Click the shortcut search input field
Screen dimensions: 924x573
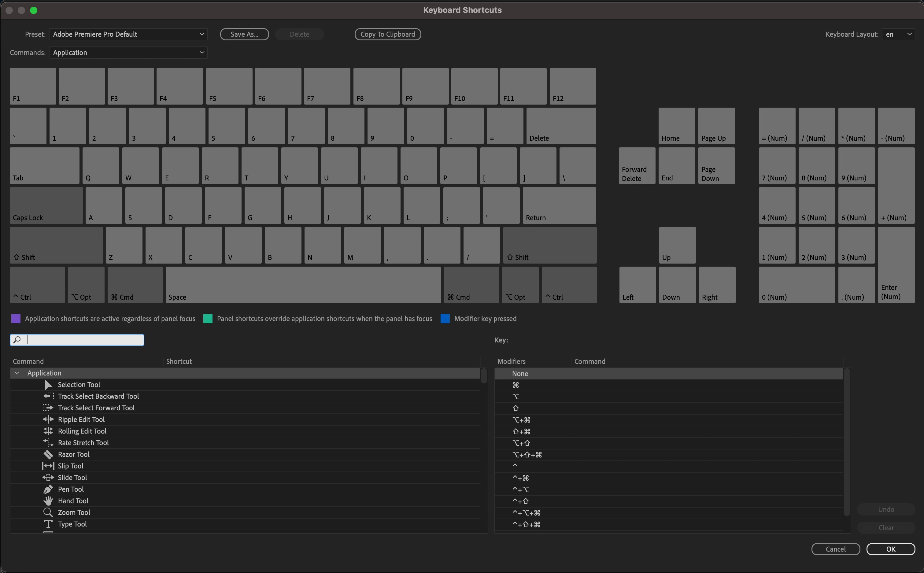[x=83, y=340]
